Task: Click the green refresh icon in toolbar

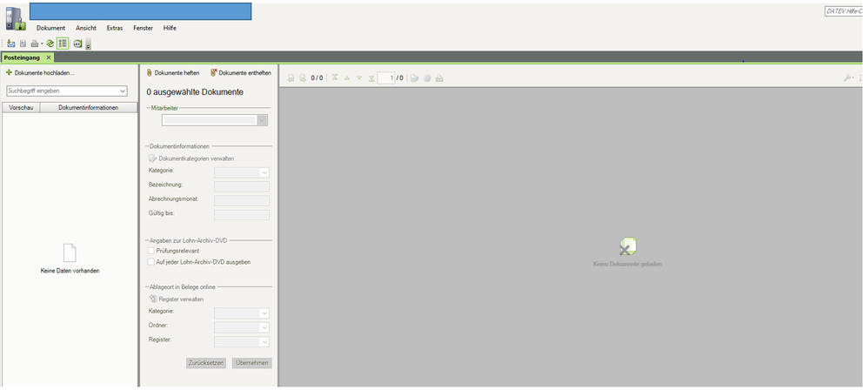Action: point(50,44)
